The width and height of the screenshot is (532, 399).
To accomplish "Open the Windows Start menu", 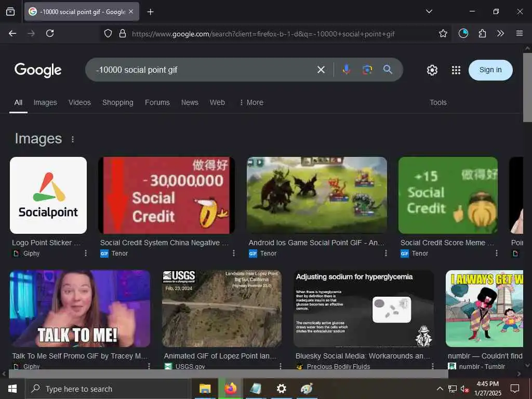I will (x=12, y=389).
